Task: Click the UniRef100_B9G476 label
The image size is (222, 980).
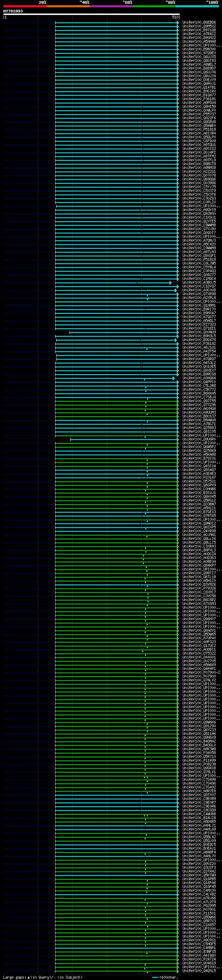Action: (x=199, y=340)
